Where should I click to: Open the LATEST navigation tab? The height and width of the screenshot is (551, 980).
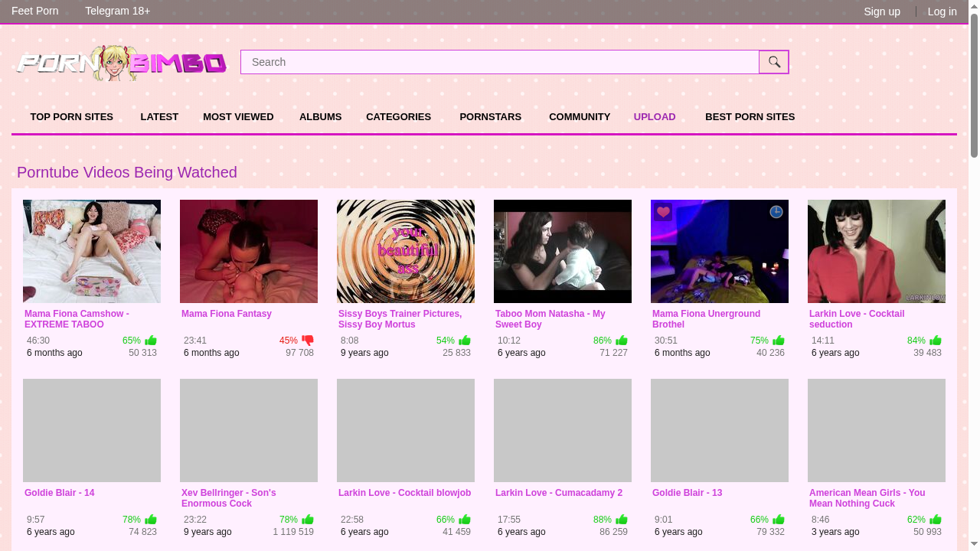(159, 116)
